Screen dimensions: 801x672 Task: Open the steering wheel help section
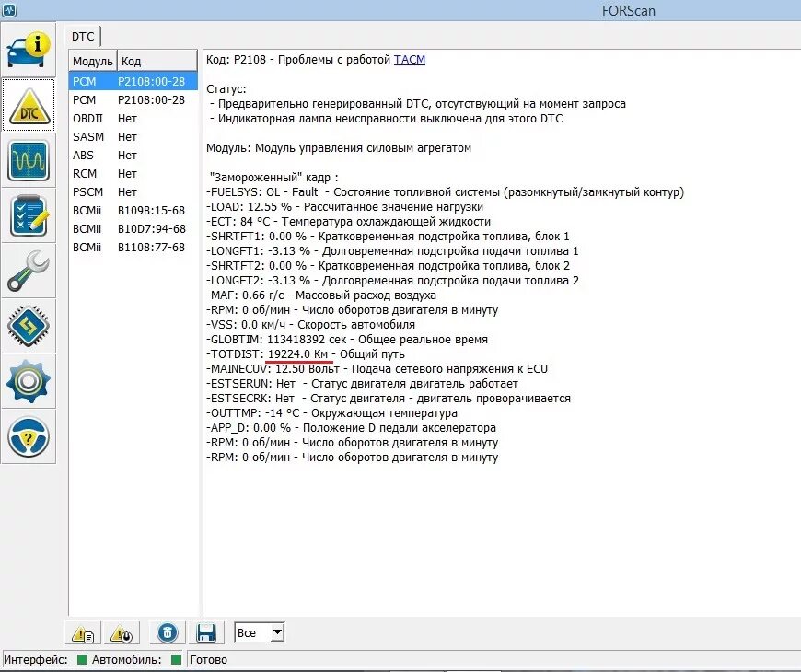pos(29,436)
